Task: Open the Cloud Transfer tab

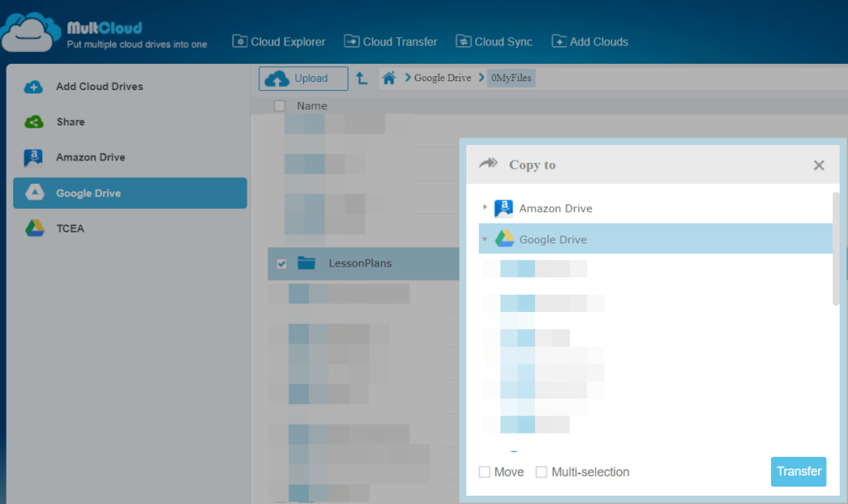Action: [391, 41]
